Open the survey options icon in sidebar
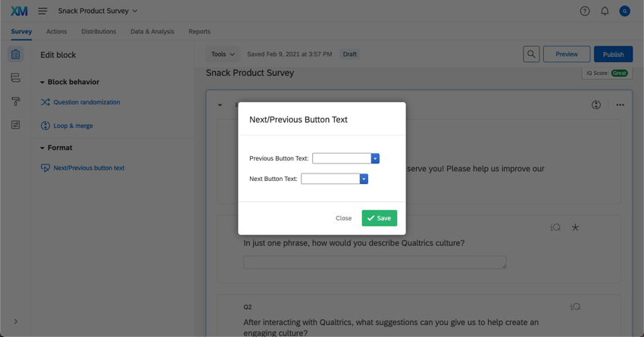The height and width of the screenshot is (337, 644). pos(16,125)
